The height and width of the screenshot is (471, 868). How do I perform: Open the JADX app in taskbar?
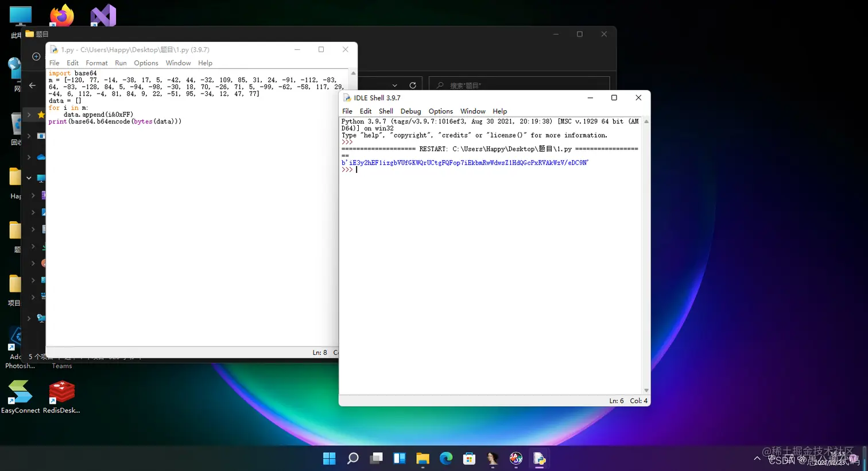[x=516, y=458]
